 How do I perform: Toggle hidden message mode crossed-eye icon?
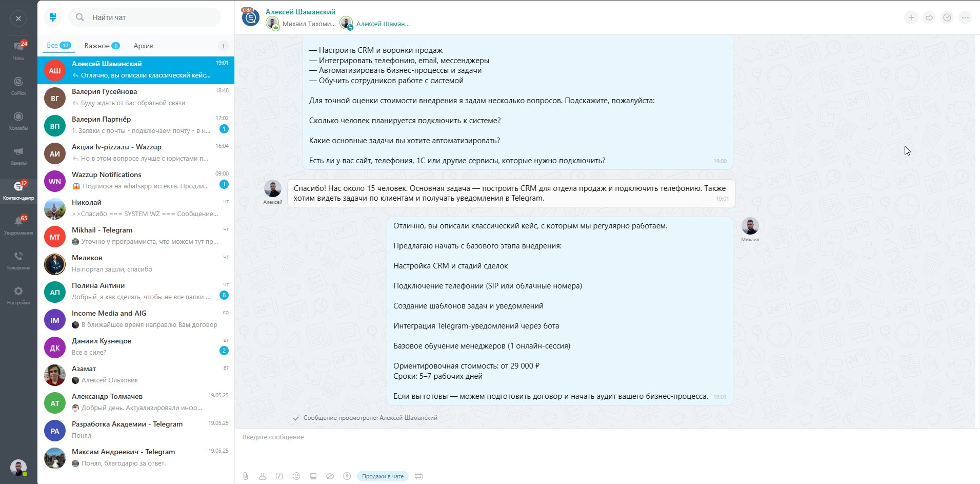click(x=330, y=476)
